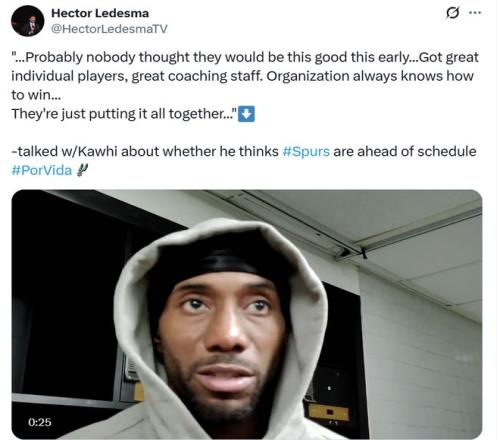Play the embedded video thumbnail
The image size is (500, 440).
[x=247, y=314]
